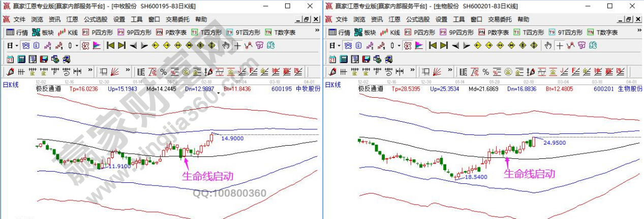
Task: Click the T数字表 button in right window
Action: click(x=602, y=32)
